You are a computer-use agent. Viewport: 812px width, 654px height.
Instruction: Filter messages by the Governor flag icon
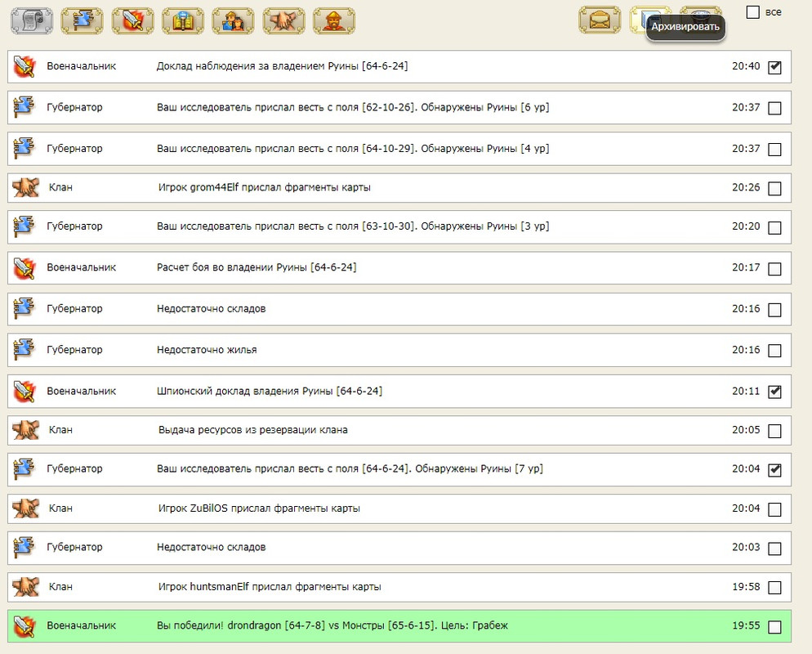82,20
